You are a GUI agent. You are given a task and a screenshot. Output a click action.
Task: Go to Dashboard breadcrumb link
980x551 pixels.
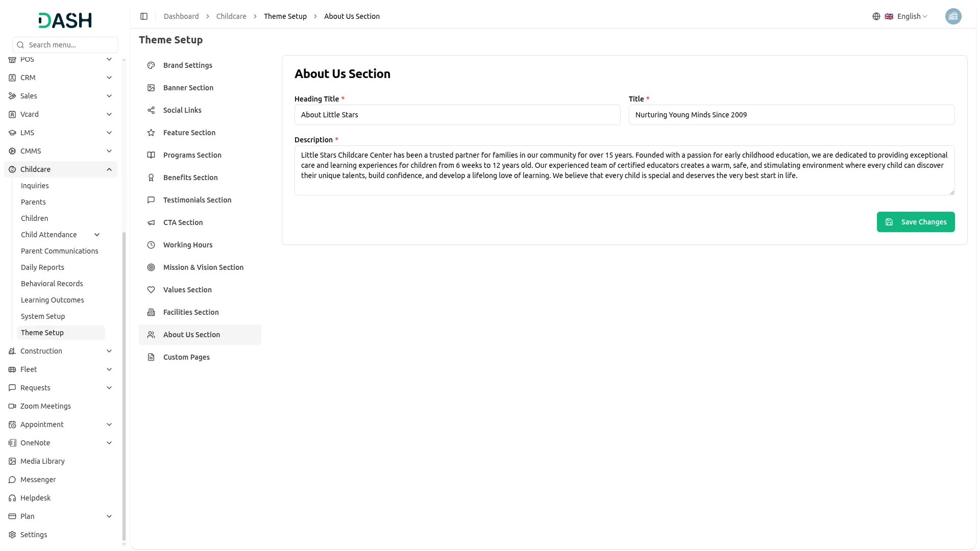pyautogui.click(x=181, y=16)
